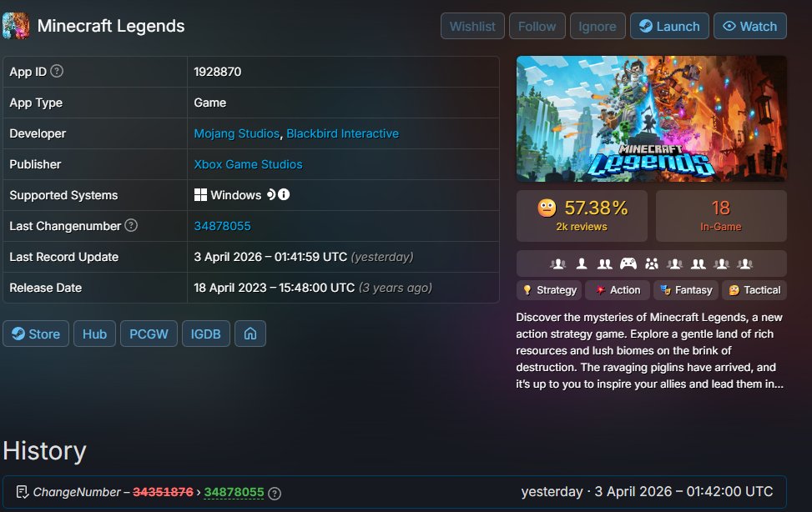This screenshot has width=812, height=512.
Task: Click the Publisher row label
Action: [35, 164]
